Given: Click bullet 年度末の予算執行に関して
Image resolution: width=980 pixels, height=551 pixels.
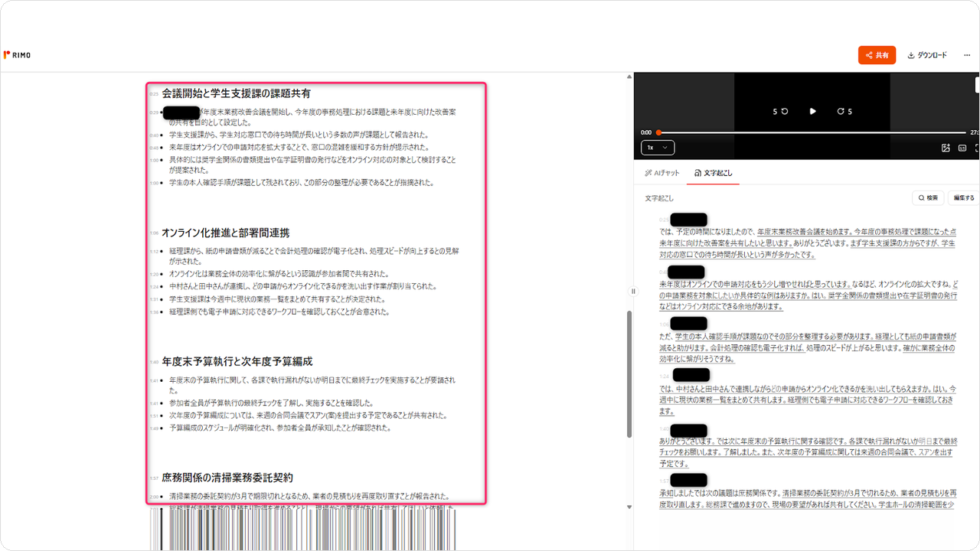Looking at the screenshot, I should (x=312, y=384).
